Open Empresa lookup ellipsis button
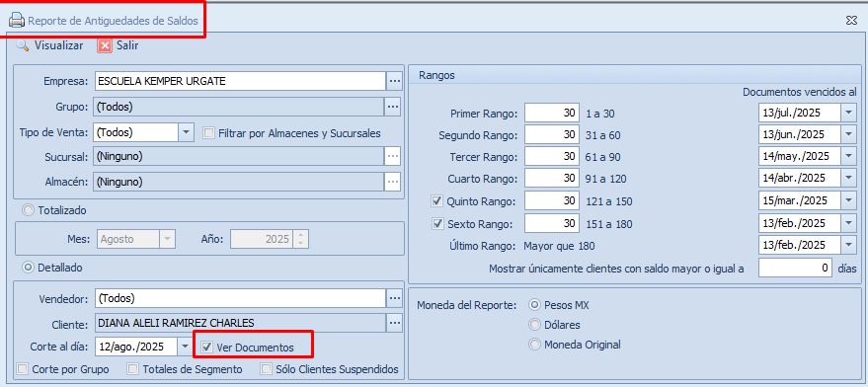The image size is (868, 387). 394,81
